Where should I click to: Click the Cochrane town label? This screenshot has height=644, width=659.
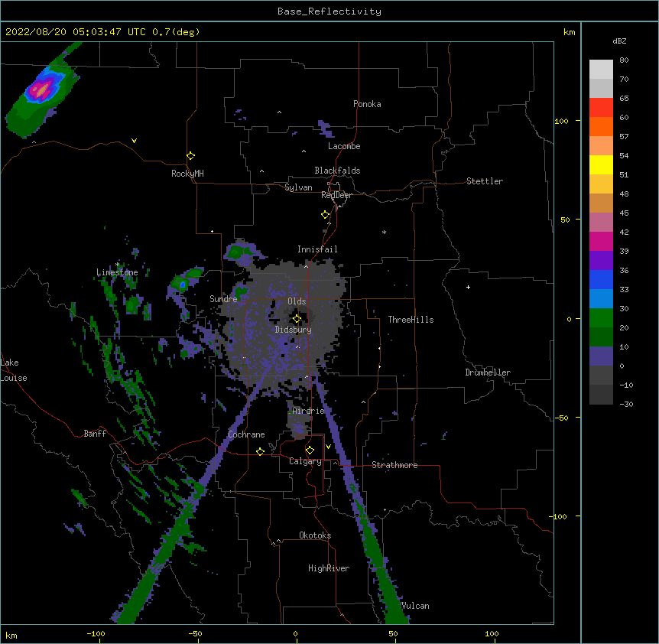[246, 434]
